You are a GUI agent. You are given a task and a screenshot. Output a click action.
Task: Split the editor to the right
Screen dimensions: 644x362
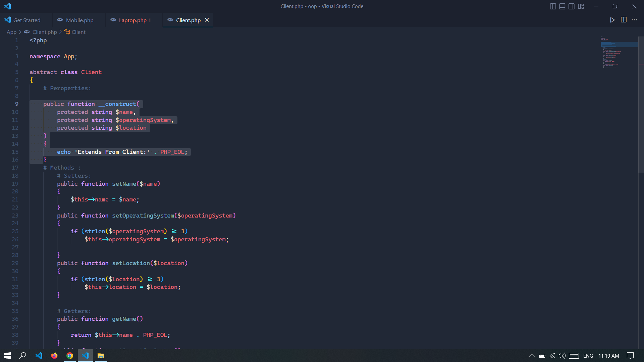click(624, 20)
